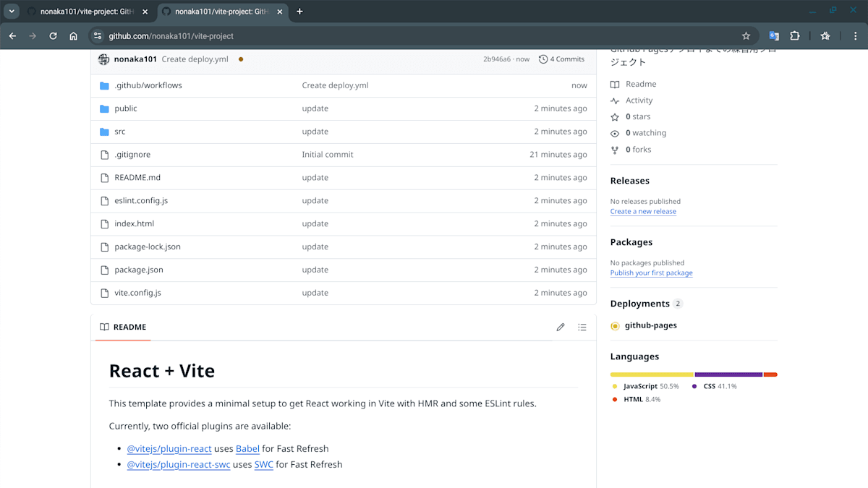This screenshot has width=868, height=488.
Task: Click the JavaScript 50.5% language entry
Action: click(x=646, y=387)
